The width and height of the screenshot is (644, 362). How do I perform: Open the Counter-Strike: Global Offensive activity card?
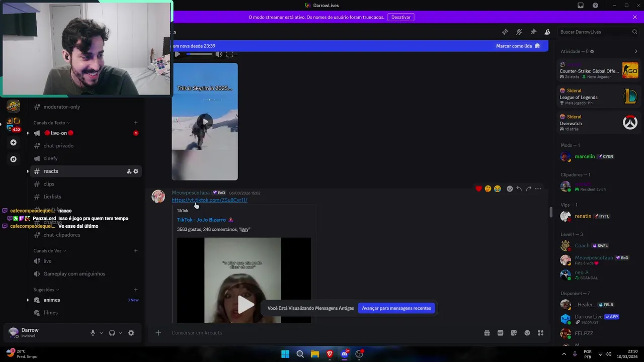point(599,70)
